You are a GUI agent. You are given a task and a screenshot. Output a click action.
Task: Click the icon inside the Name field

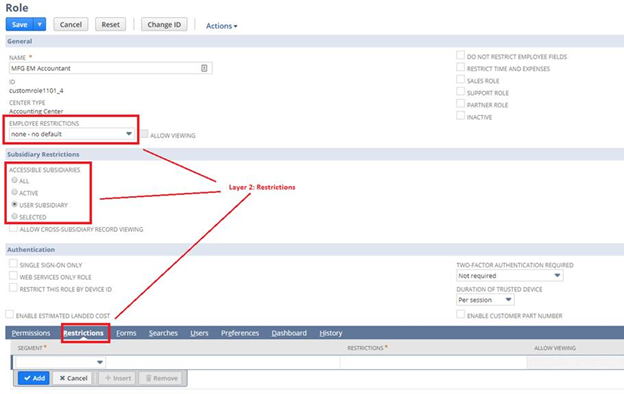tap(204, 68)
